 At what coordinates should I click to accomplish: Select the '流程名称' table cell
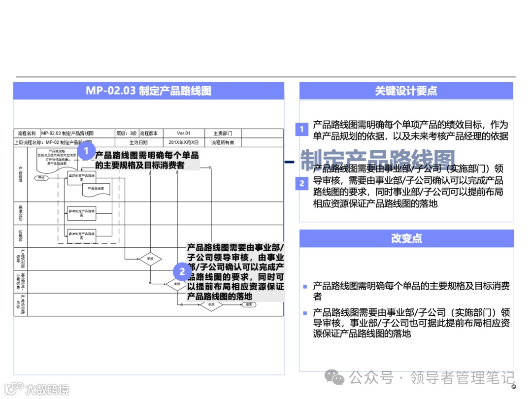[27, 133]
